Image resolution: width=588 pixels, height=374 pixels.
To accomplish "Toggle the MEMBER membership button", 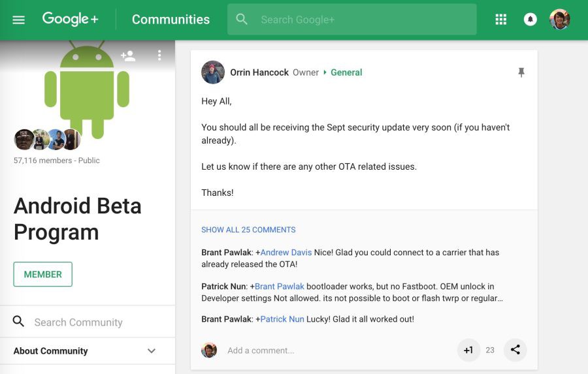I will [42, 274].
